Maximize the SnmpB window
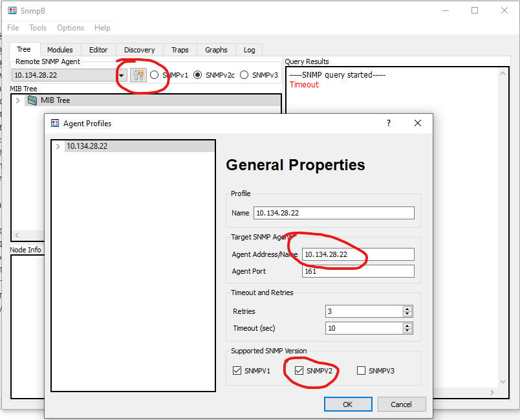 (475, 11)
